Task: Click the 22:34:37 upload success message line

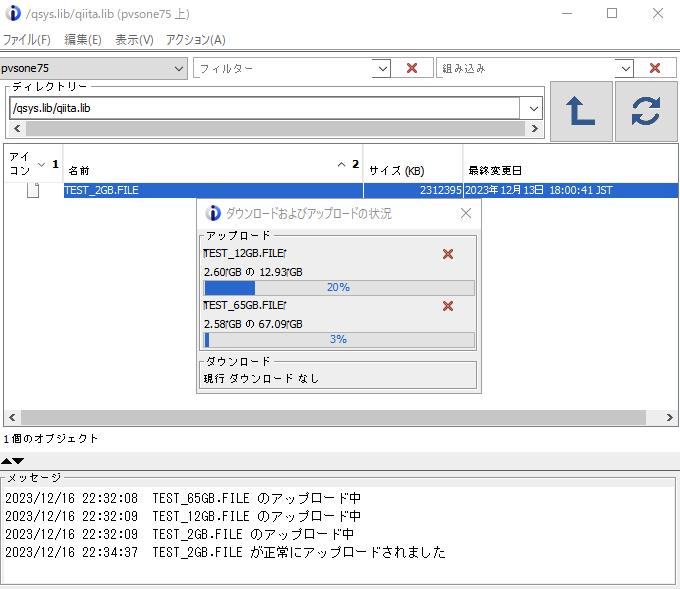Action: [225, 552]
